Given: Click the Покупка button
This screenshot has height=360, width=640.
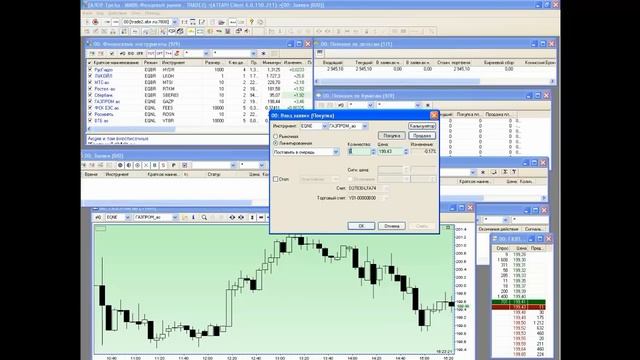Looking at the screenshot, I should pos(391,136).
